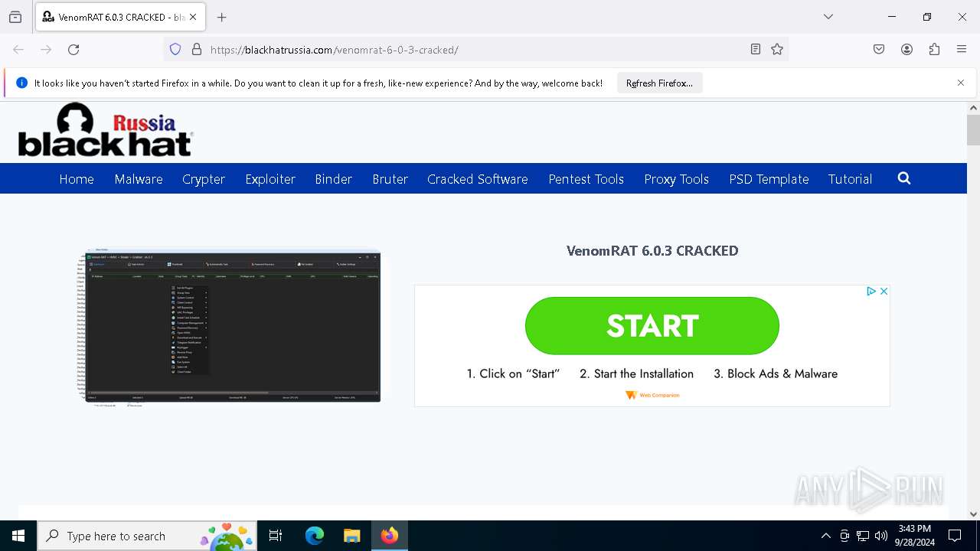Open the Bruter menu item
The image size is (980, 551).
[390, 179]
